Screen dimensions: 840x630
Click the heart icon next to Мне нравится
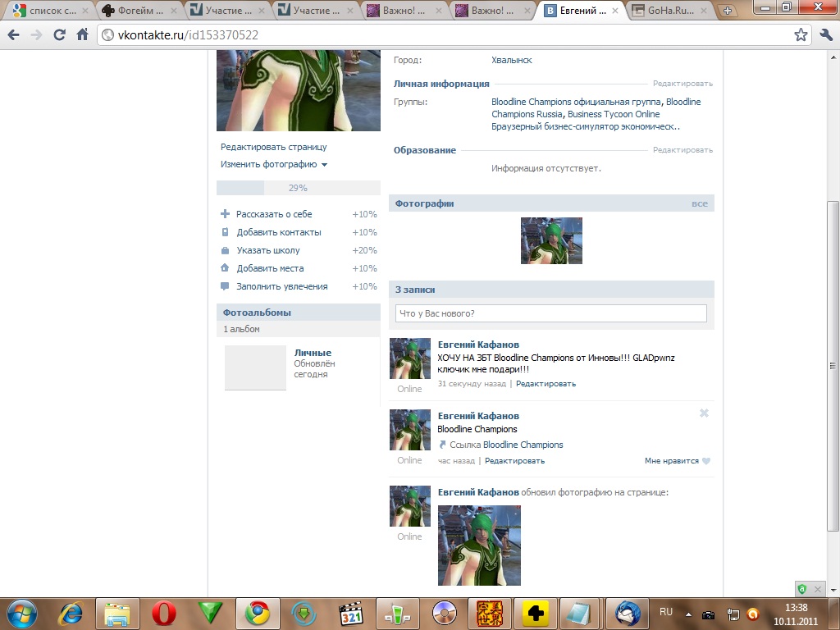tap(706, 461)
